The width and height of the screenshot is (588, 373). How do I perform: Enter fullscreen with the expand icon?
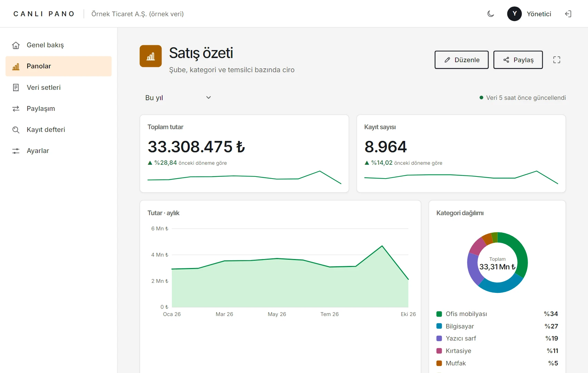pyautogui.click(x=557, y=60)
